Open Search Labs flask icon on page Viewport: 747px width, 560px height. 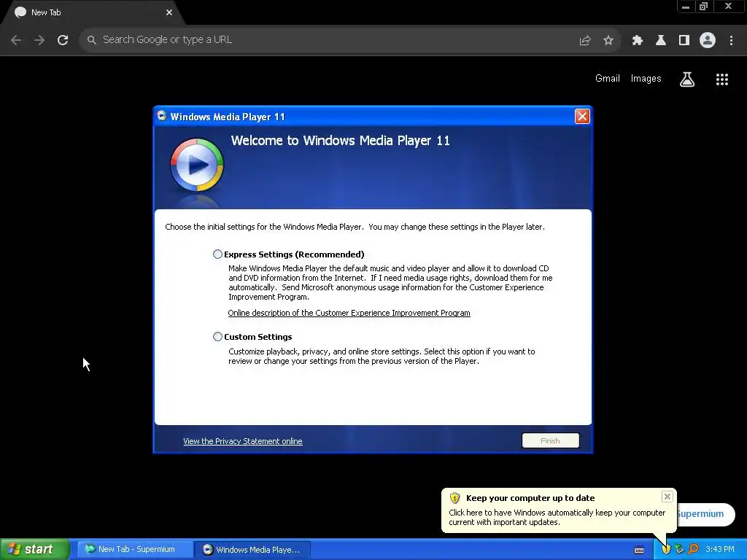(x=687, y=79)
